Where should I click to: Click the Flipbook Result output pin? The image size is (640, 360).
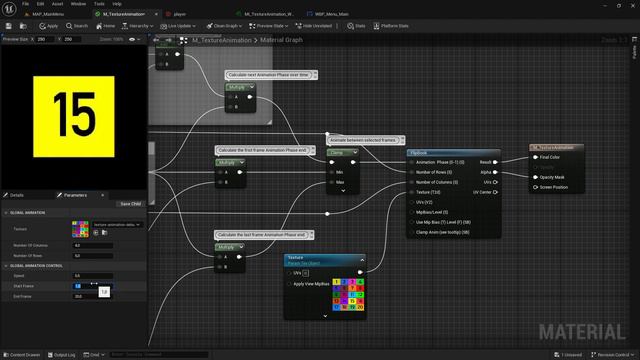point(495,162)
